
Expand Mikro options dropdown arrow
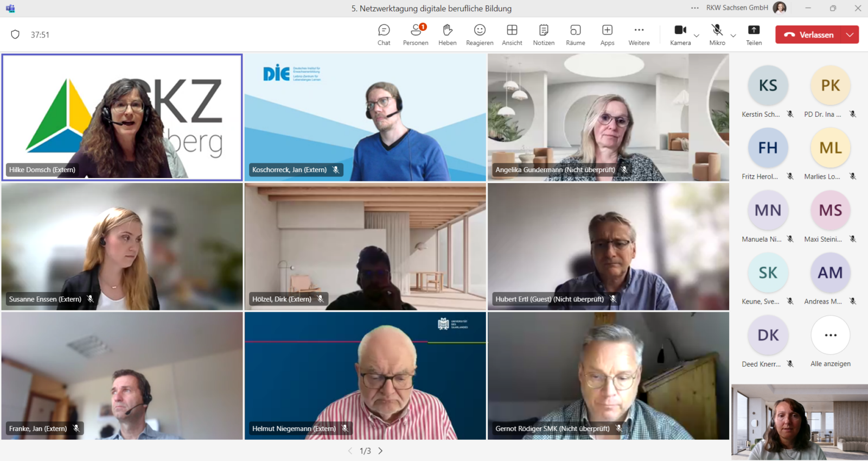[x=733, y=36]
